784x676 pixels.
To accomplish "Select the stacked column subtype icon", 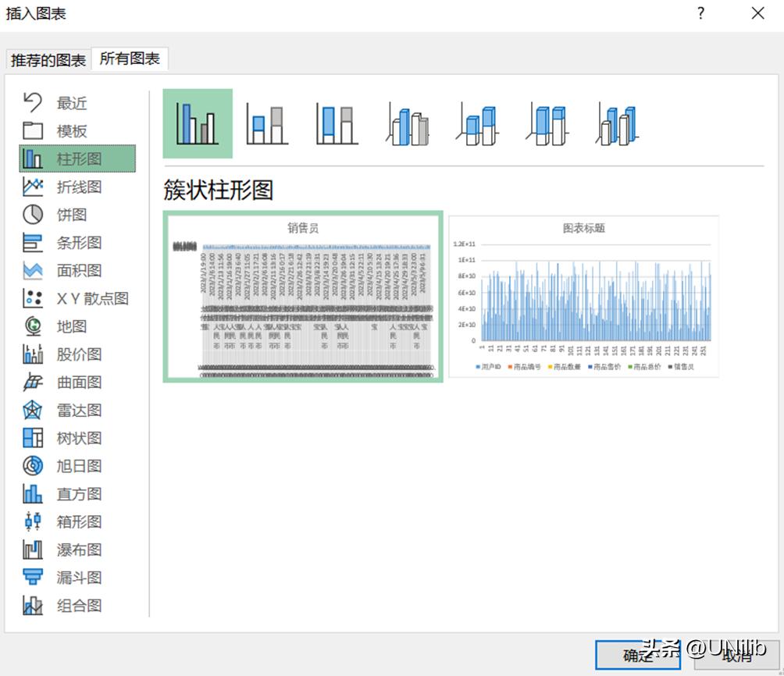I will coord(265,121).
